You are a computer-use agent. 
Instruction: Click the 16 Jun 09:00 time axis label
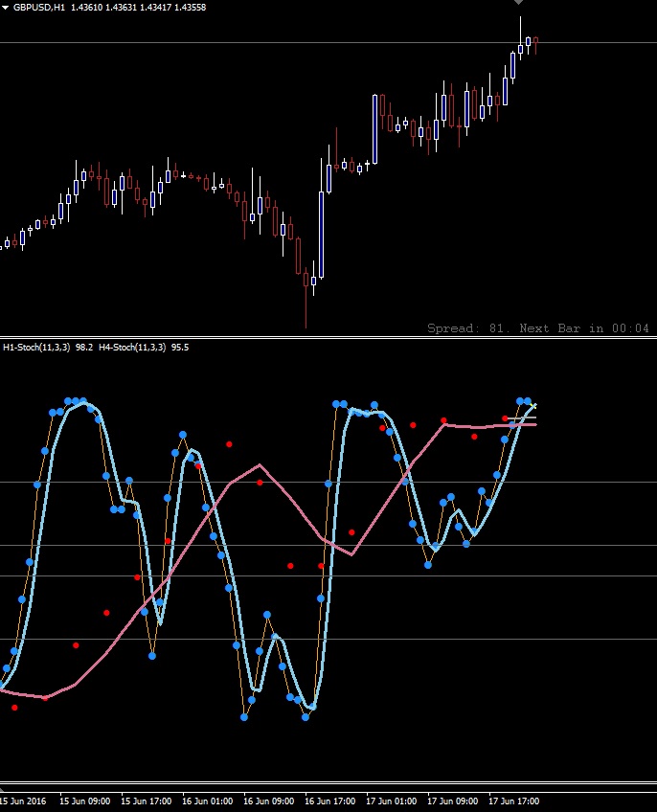[268, 801]
